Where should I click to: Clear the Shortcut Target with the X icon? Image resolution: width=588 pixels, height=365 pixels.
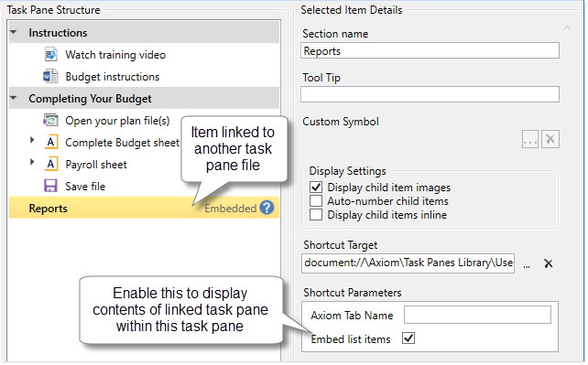point(548,263)
